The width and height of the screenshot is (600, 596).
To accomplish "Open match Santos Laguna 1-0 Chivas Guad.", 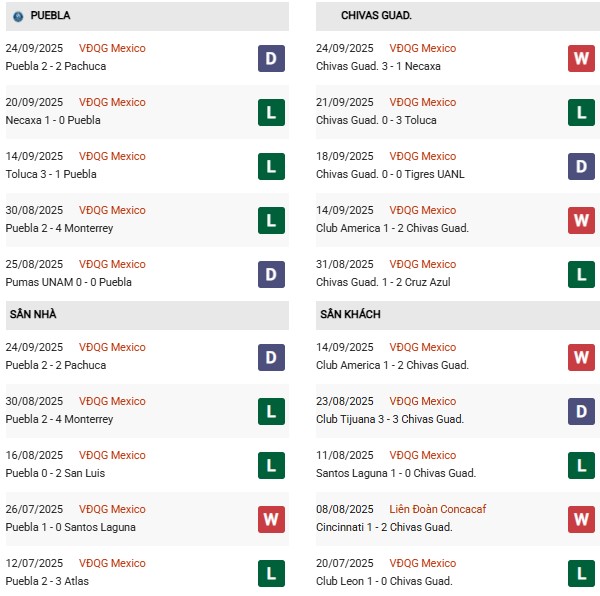I will [x=396, y=473].
